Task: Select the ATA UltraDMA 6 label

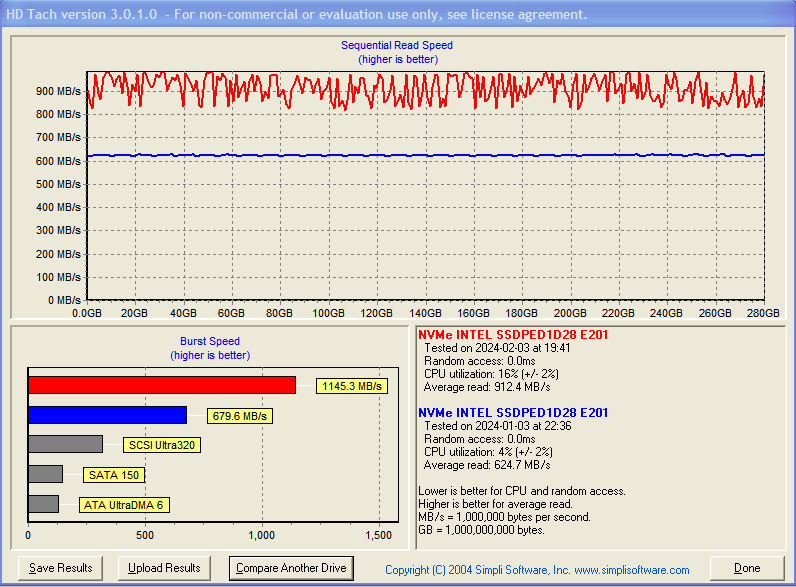Action: [x=124, y=505]
